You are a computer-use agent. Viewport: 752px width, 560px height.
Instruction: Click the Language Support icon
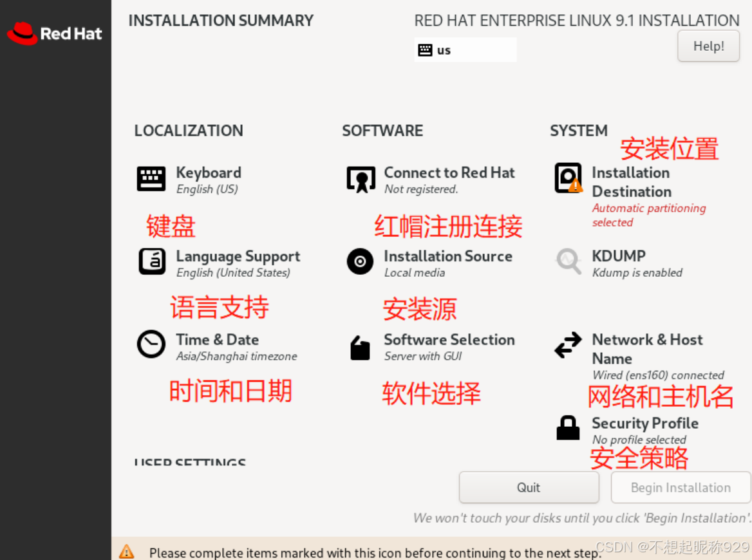[x=152, y=261]
